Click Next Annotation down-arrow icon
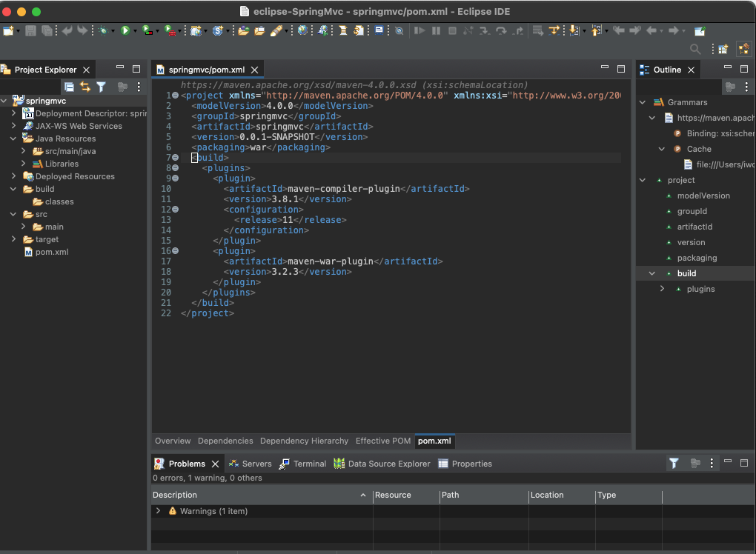Viewport: 756px width, 554px height. click(x=574, y=30)
